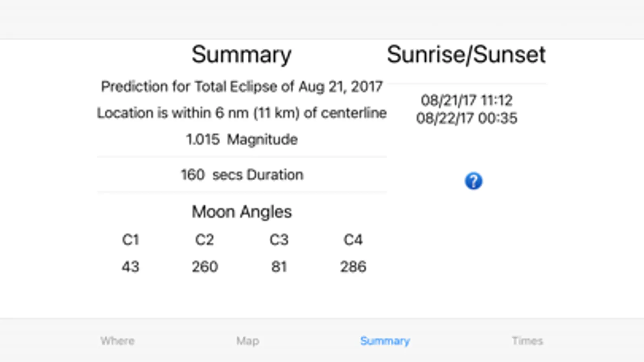The width and height of the screenshot is (644, 362).
Task: Click the C2 angle value 260
Action: click(205, 267)
